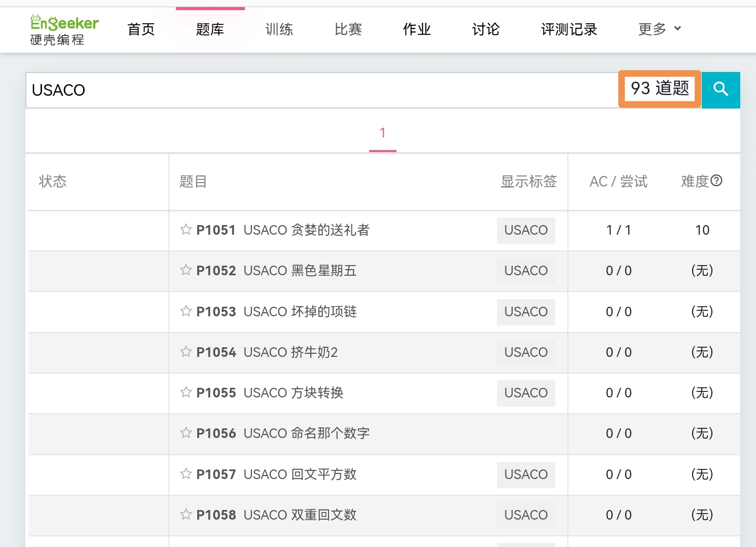Click the (无) difficulty for P1058
This screenshot has width=756, height=547.
pyautogui.click(x=702, y=515)
